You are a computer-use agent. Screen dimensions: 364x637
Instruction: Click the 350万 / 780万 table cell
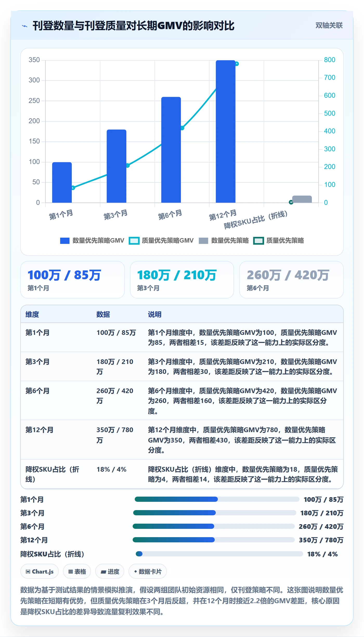click(115, 435)
